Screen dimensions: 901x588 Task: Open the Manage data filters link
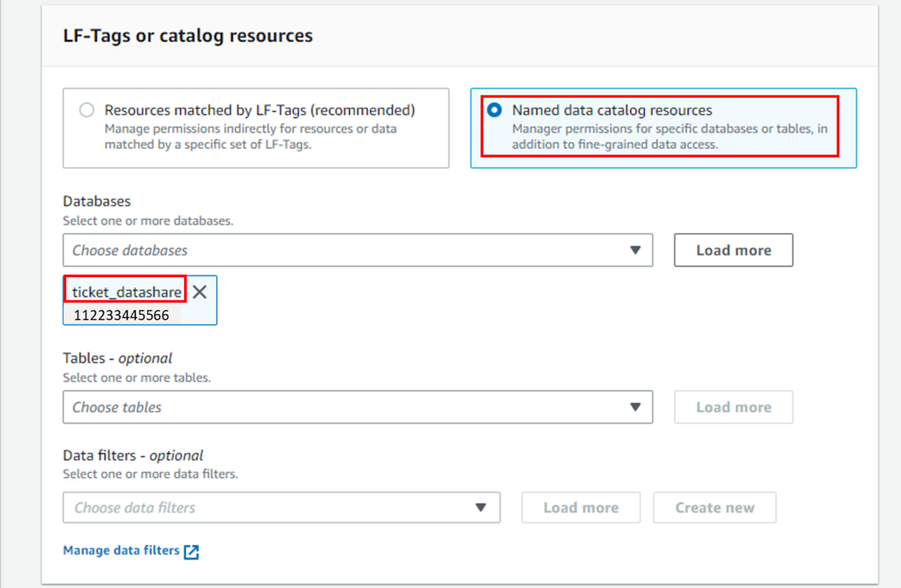click(x=121, y=550)
